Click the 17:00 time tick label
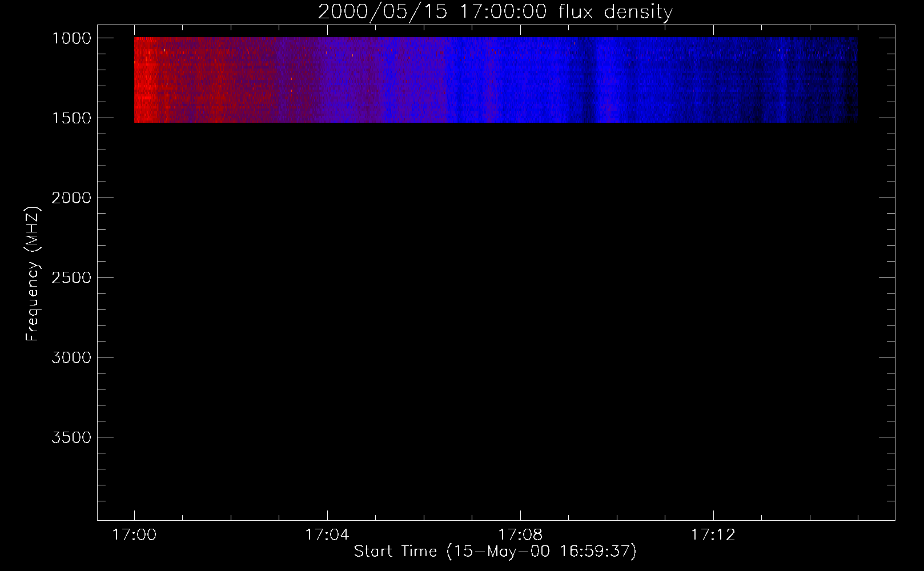The image size is (924, 571). pyautogui.click(x=134, y=535)
